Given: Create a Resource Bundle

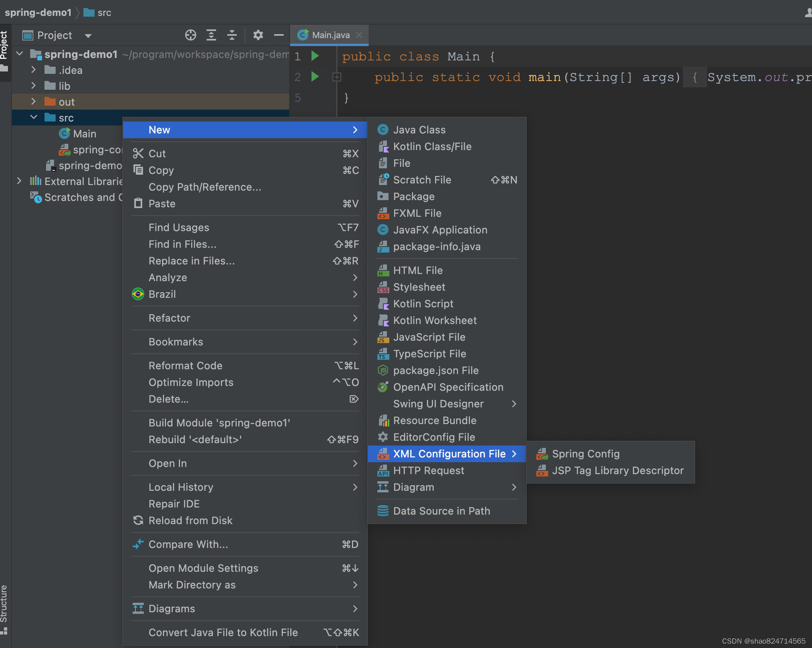Looking at the screenshot, I should tap(447, 420).
